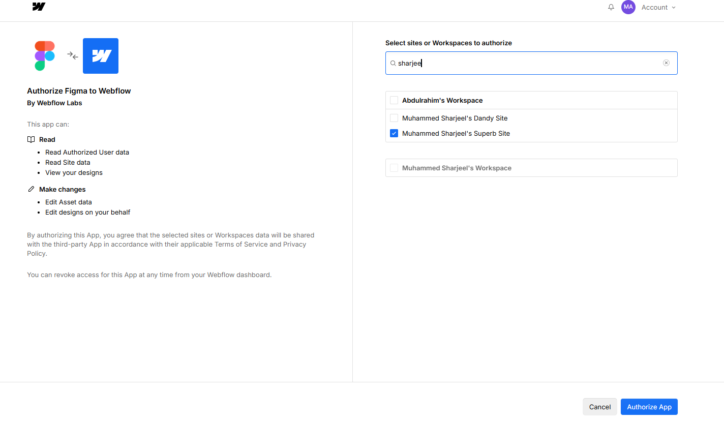Viewport: 724px width, 422px height.
Task: Click 'Select sites or Workspaces to authorize' label
Action: 449,43
